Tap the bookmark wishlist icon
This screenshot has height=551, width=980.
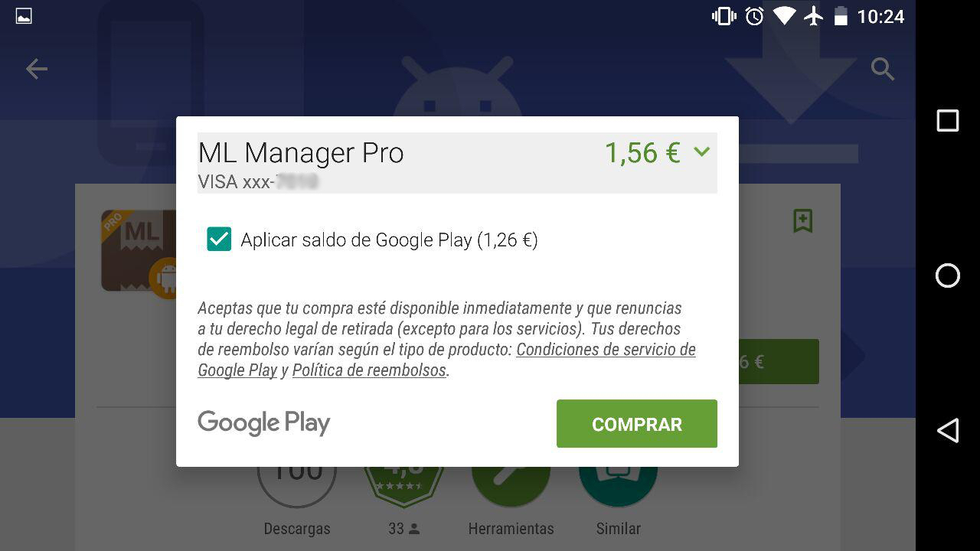(x=802, y=220)
